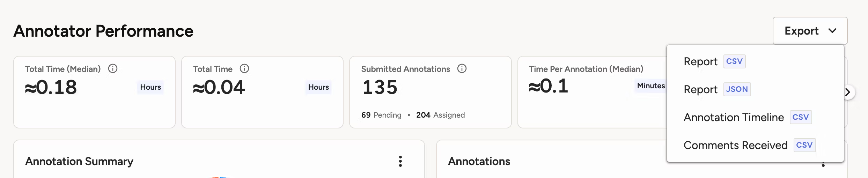Click the Export dropdown button
This screenshot has height=178, width=868.
(x=810, y=31)
